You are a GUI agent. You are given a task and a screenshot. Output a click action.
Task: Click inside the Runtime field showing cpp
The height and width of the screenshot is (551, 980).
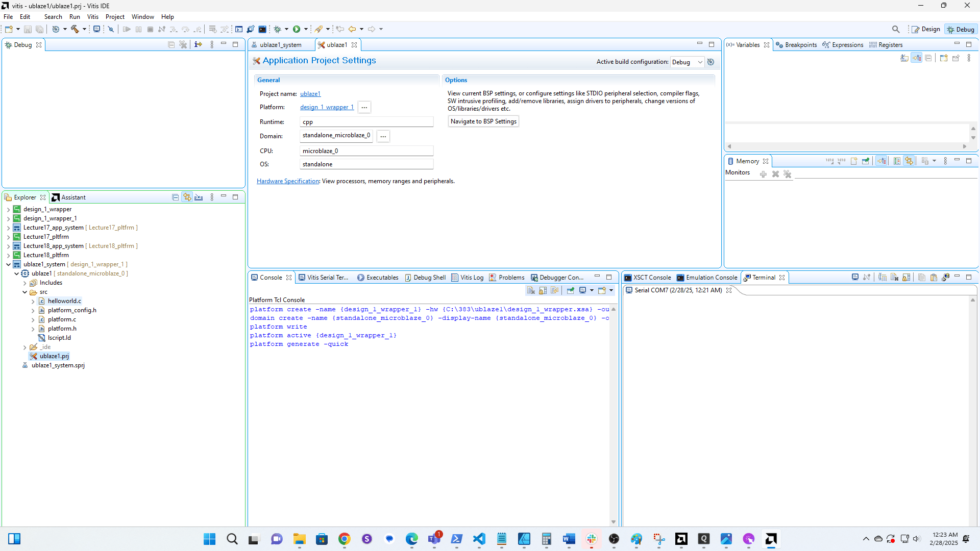pos(366,121)
